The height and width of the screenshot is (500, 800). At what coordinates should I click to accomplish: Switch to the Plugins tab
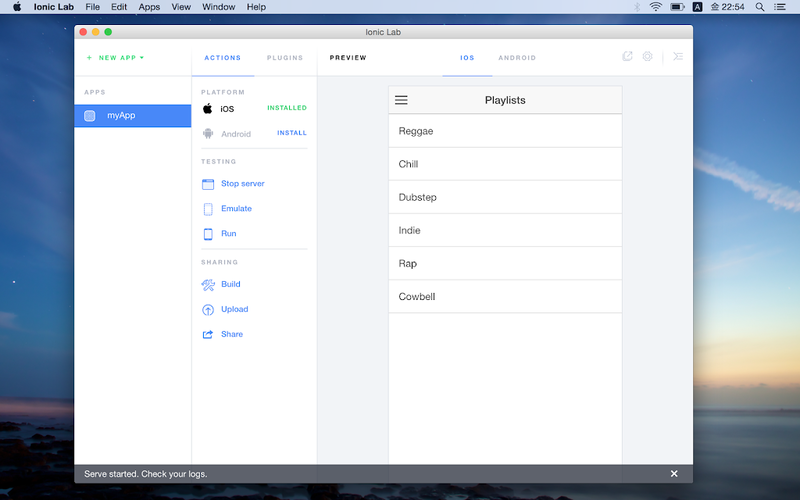285,58
